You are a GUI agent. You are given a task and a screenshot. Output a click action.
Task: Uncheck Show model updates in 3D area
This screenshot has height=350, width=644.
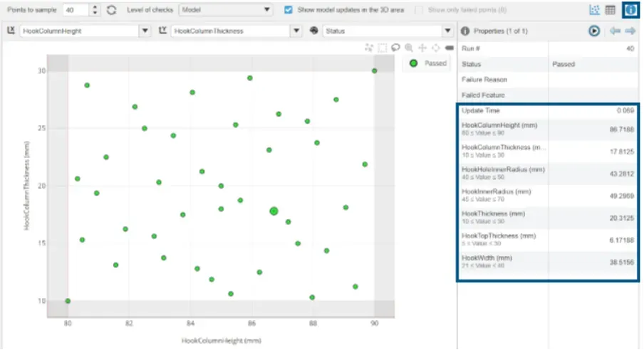pyautogui.click(x=289, y=10)
